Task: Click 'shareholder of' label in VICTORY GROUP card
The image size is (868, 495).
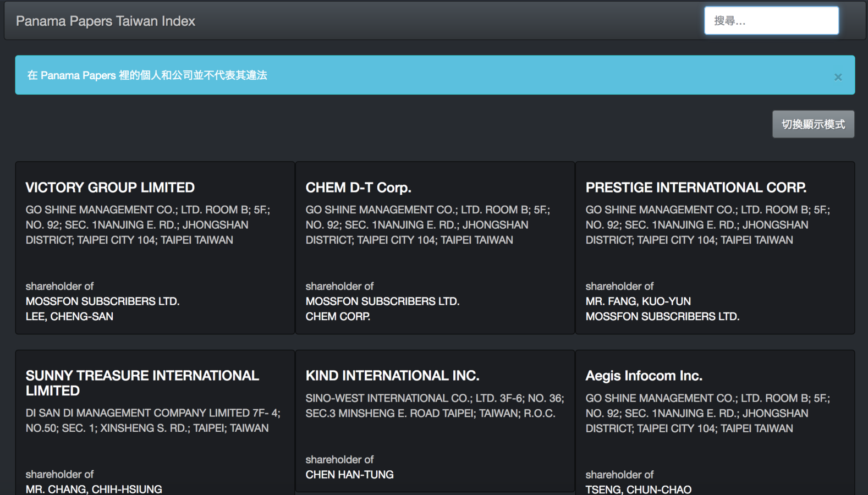Action: tap(59, 286)
